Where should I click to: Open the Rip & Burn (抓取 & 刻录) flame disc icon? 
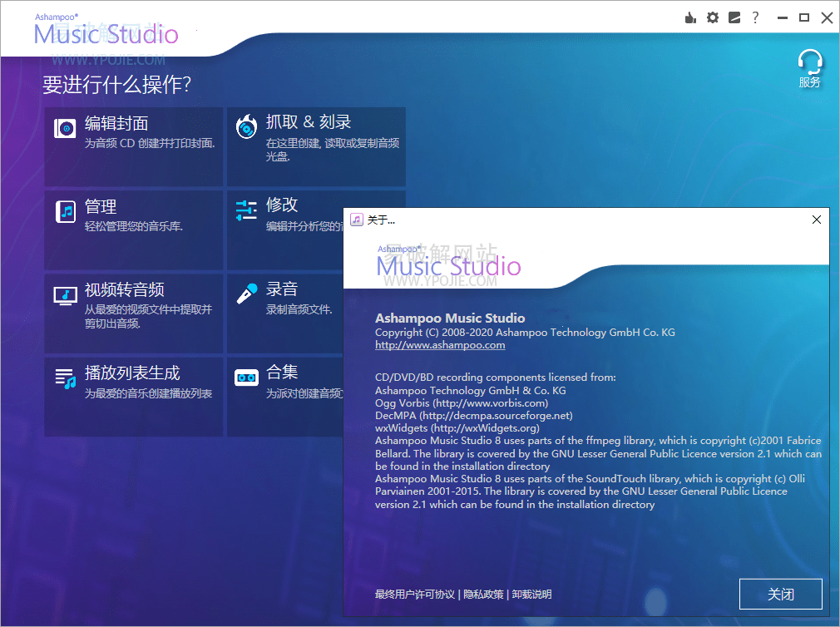[x=246, y=127]
